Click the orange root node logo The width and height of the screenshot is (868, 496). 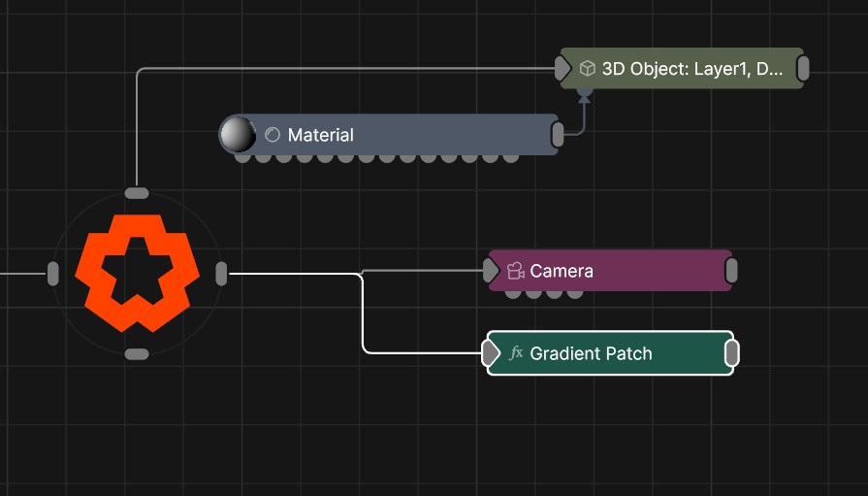click(137, 273)
